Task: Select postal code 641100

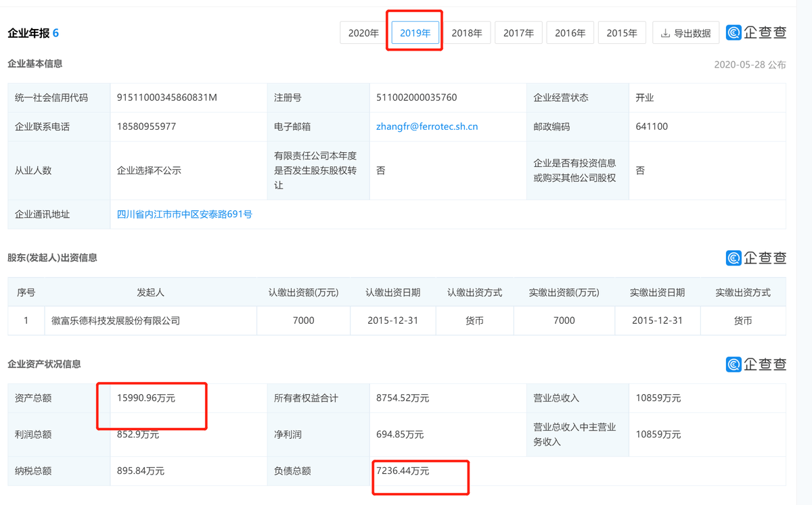Action: click(652, 126)
